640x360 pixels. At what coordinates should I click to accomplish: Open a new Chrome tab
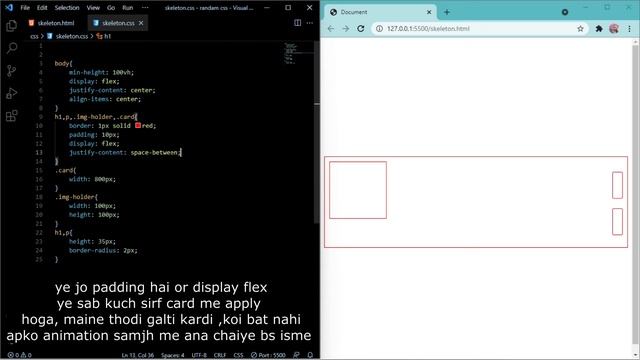(447, 12)
